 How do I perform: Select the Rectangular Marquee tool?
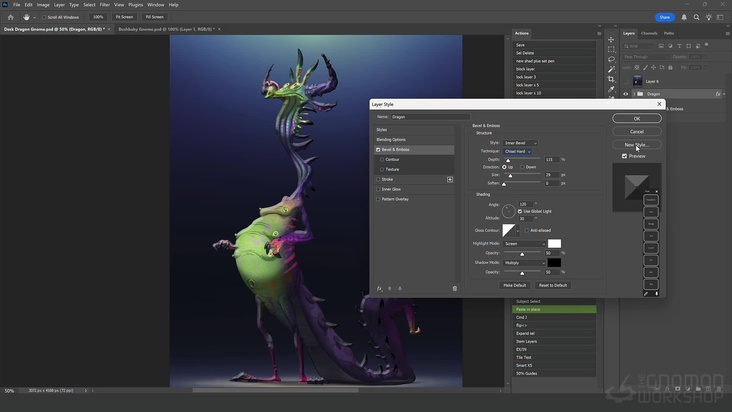pos(611,49)
